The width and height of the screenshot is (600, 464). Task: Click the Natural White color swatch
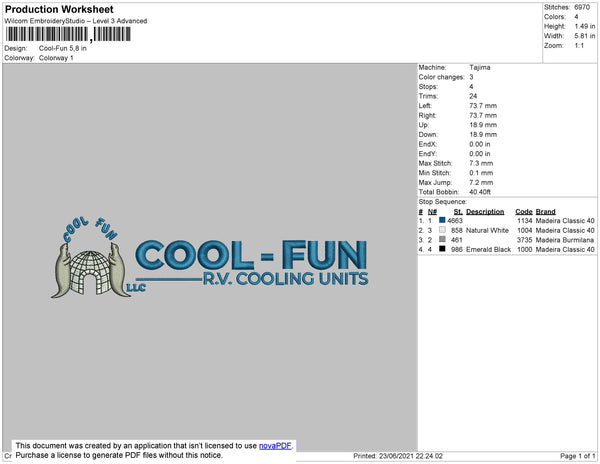click(442, 230)
